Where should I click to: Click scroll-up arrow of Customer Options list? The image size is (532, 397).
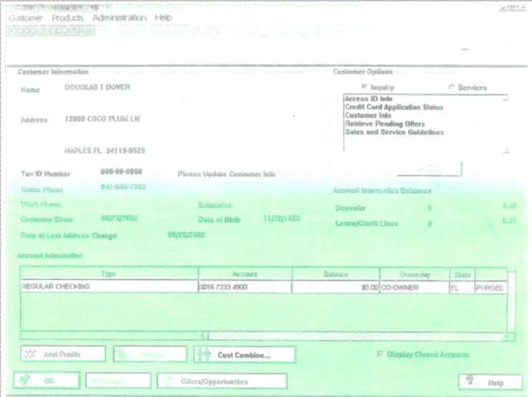click(505, 98)
